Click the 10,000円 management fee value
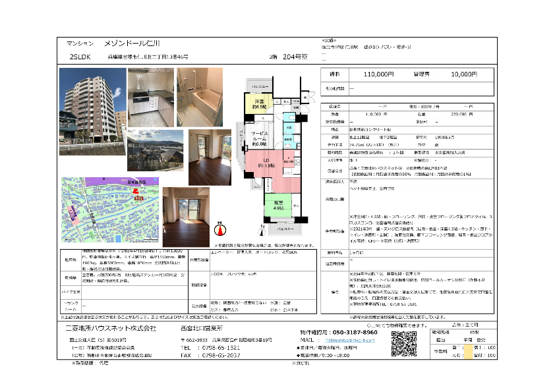 tap(447, 75)
